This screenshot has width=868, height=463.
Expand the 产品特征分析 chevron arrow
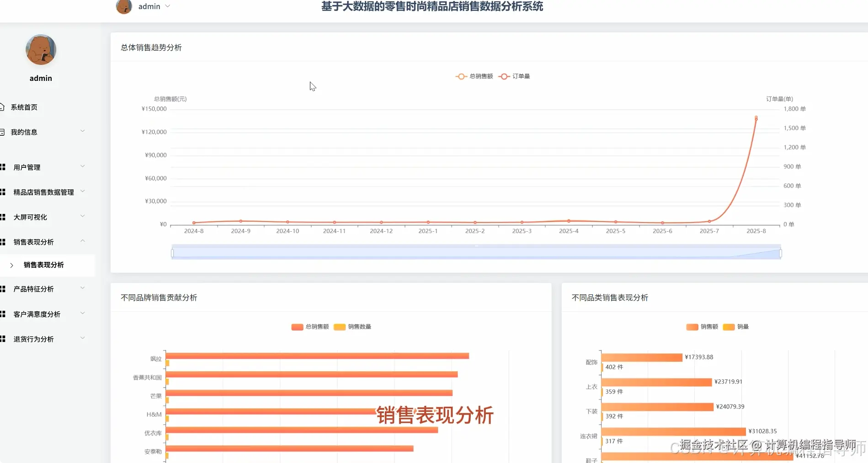coord(83,288)
